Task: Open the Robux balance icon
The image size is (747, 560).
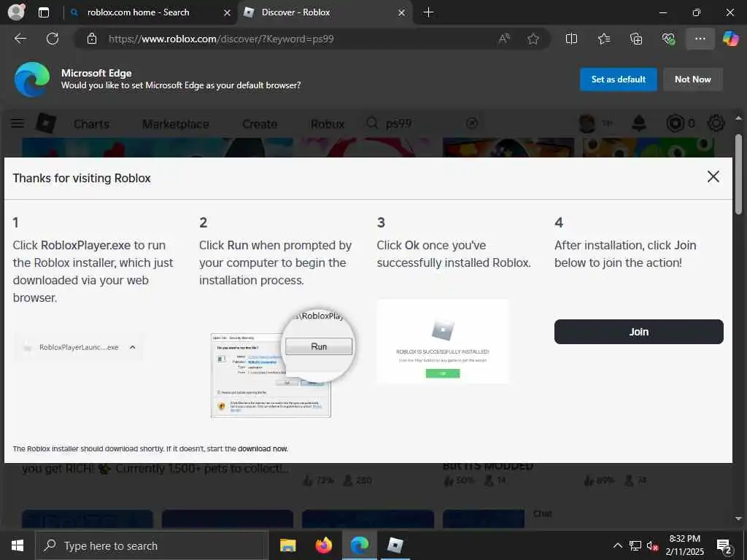Action: point(675,124)
